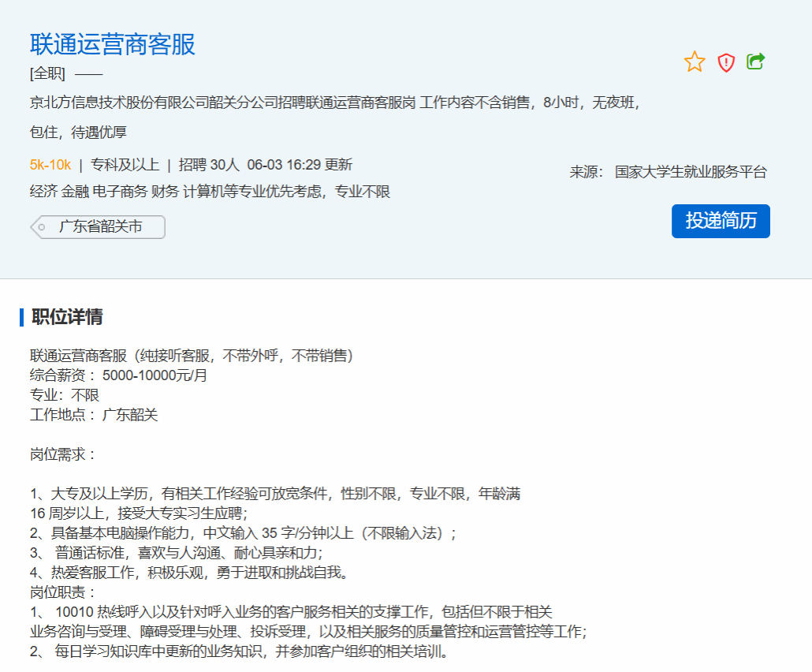
Task: Click the orange 5k-10k salary text
Action: pyautogui.click(x=50, y=165)
